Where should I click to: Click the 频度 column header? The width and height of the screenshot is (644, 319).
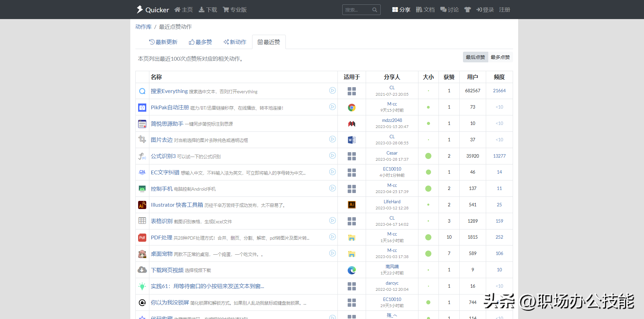[x=499, y=77]
